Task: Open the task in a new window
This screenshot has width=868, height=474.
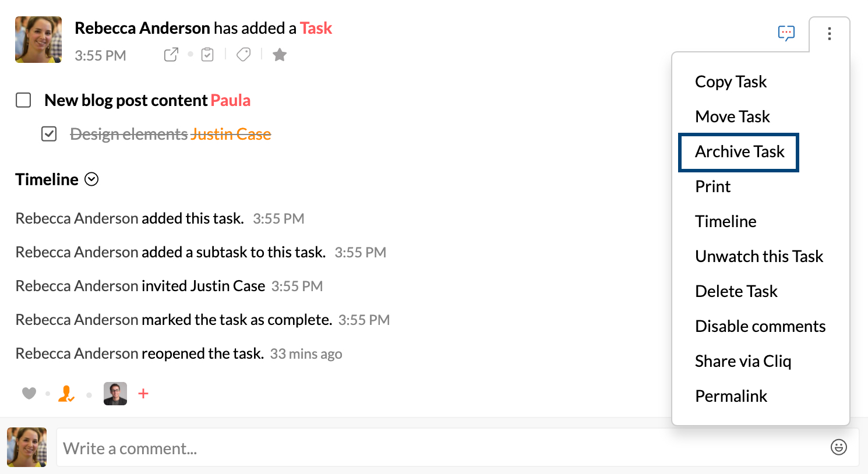Action: [171, 54]
